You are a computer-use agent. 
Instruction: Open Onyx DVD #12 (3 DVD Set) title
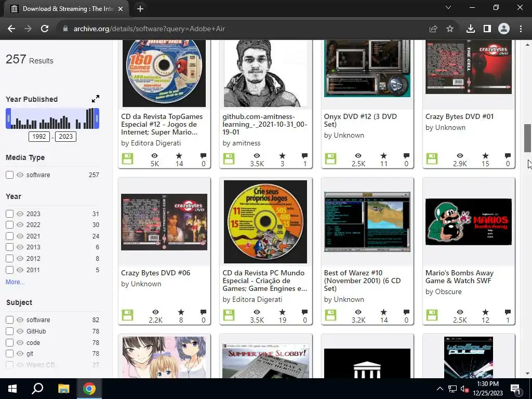[361, 120]
